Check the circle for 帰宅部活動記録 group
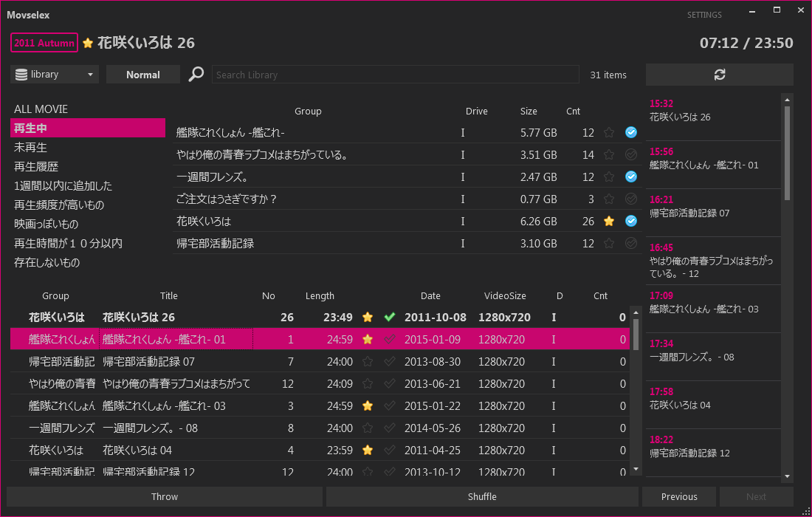This screenshot has width=812, height=517. pyautogui.click(x=630, y=244)
